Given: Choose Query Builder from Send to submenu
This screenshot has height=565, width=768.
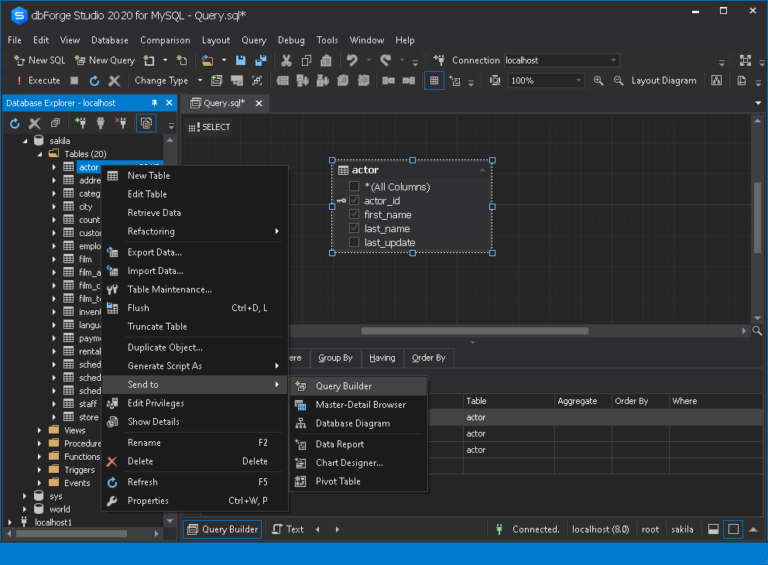Looking at the screenshot, I should click(x=343, y=386).
